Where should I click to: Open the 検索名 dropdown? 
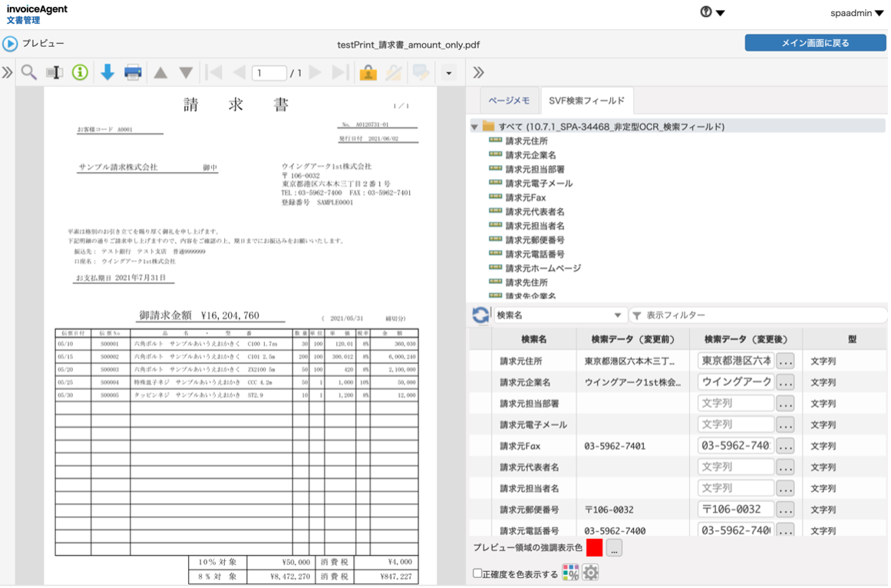pos(559,315)
